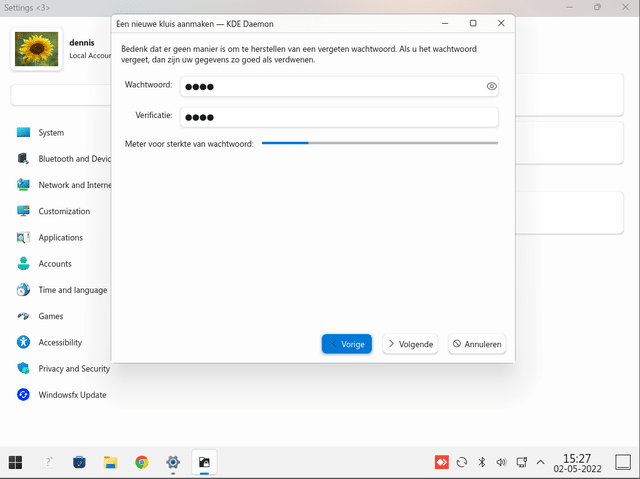Open Privacy and Security settings

click(74, 368)
